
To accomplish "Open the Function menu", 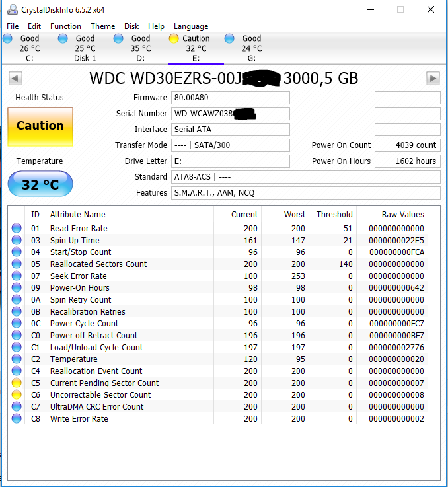I will pos(65,26).
